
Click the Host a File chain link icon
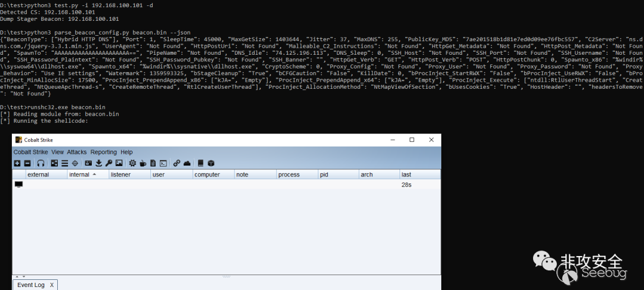point(177,163)
